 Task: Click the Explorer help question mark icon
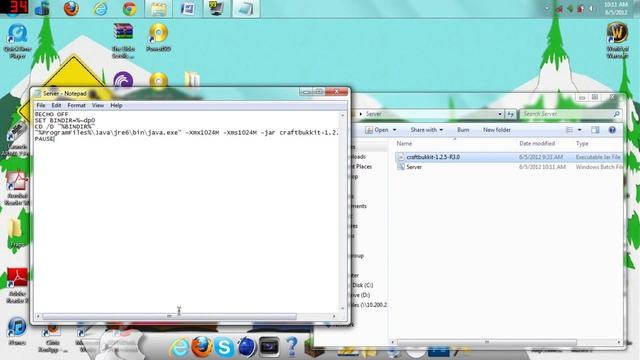(612, 130)
